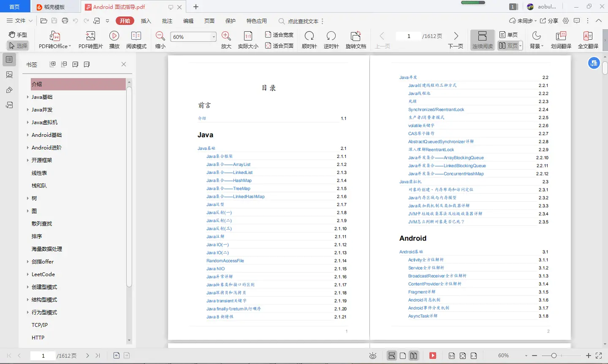
Task: Convert PDF to images (PDF转图片)
Action: (x=90, y=39)
